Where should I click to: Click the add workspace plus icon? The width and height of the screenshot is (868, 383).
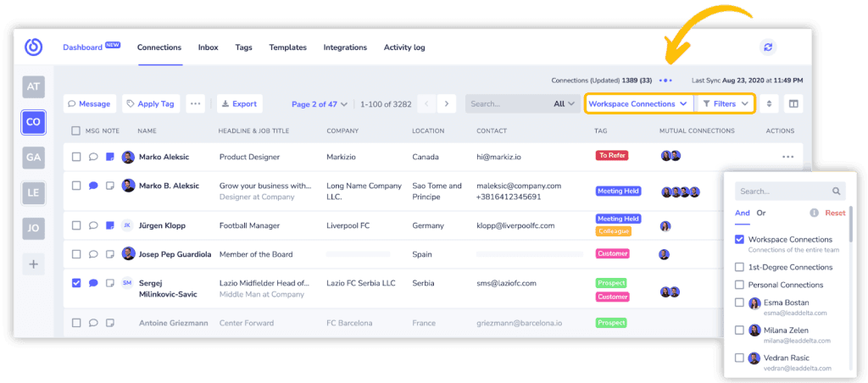tap(33, 264)
